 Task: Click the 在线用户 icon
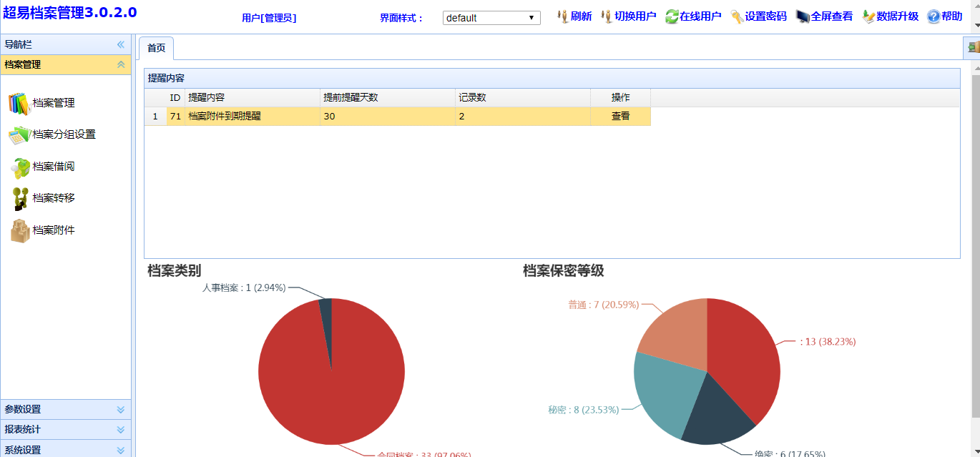pos(672,16)
